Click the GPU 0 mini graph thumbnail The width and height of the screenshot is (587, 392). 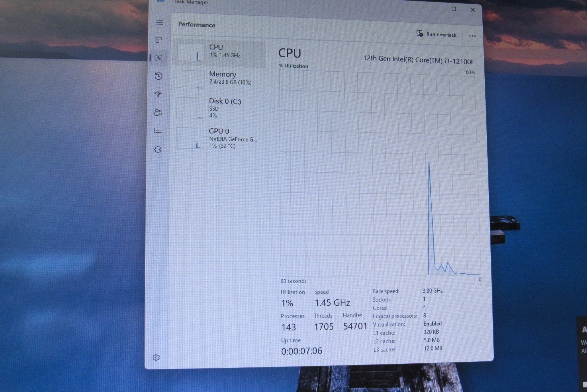coord(190,138)
